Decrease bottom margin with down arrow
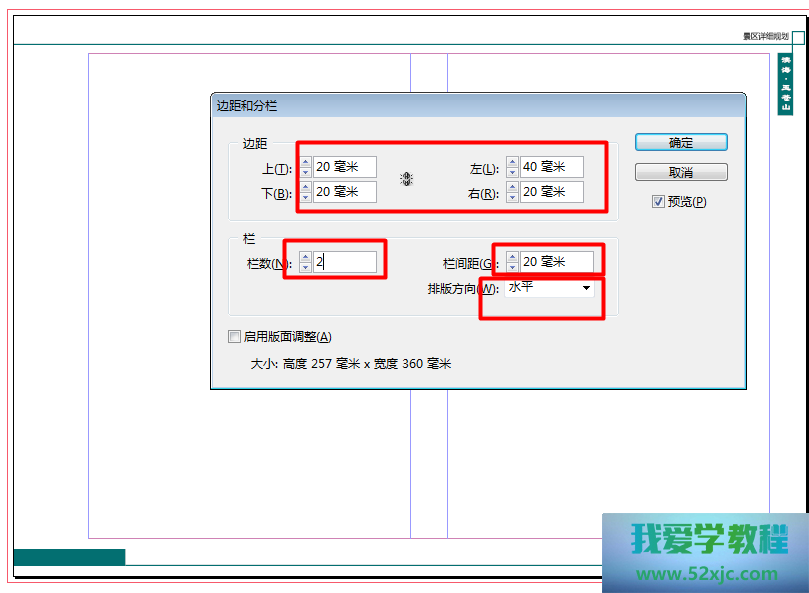The image size is (809, 593). coord(305,197)
